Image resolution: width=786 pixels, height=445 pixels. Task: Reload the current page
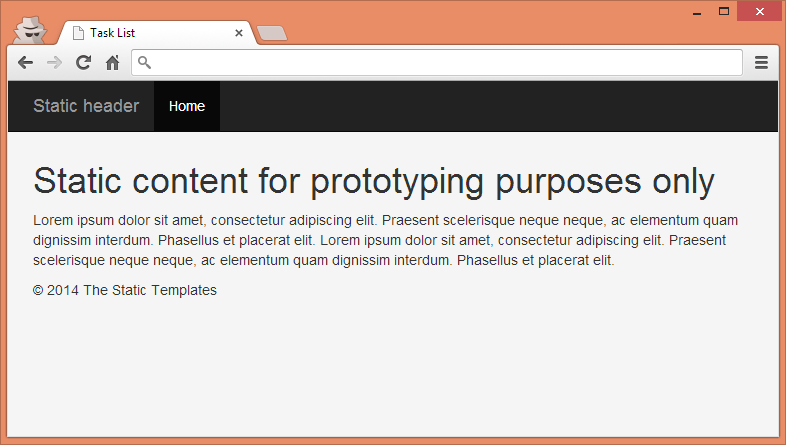[x=83, y=62]
